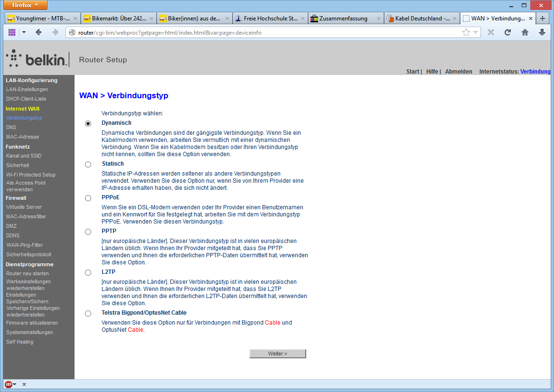Click the Belkin logo

[x=37, y=59]
